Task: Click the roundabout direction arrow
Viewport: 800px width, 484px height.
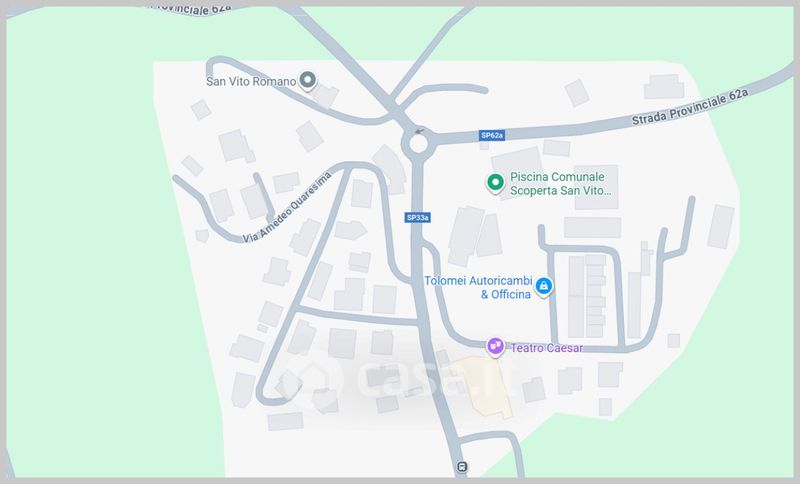Action: [x=419, y=132]
